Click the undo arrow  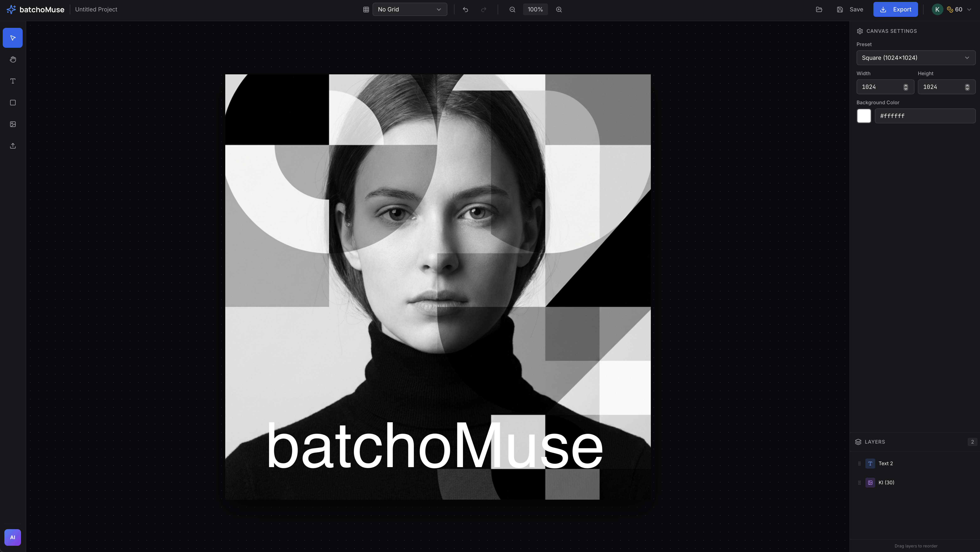tap(465, 10)
